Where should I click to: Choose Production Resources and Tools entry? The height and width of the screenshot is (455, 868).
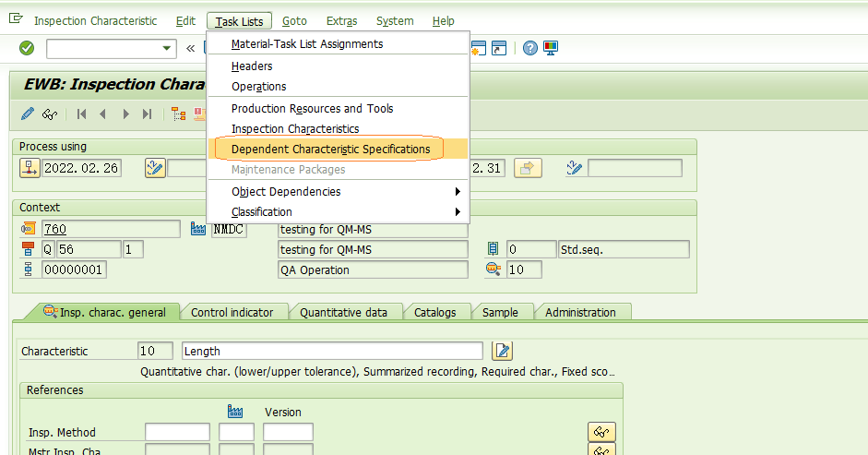tap(339, 109)
